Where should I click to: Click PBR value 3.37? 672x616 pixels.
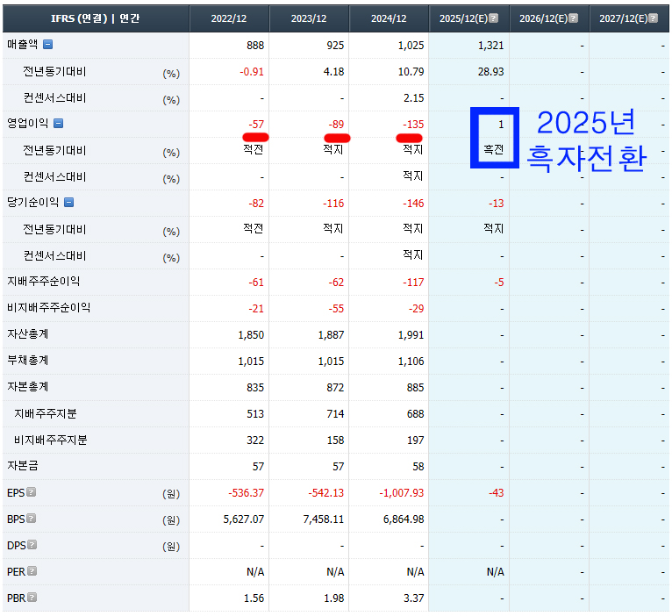point(414,598)
